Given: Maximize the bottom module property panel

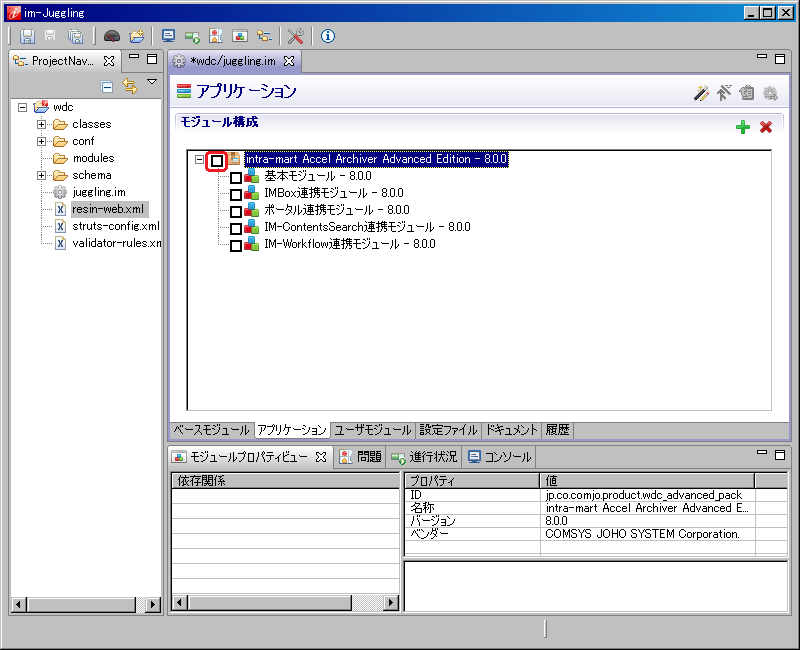Looking at the screenshot, I should tap(780, 455).
